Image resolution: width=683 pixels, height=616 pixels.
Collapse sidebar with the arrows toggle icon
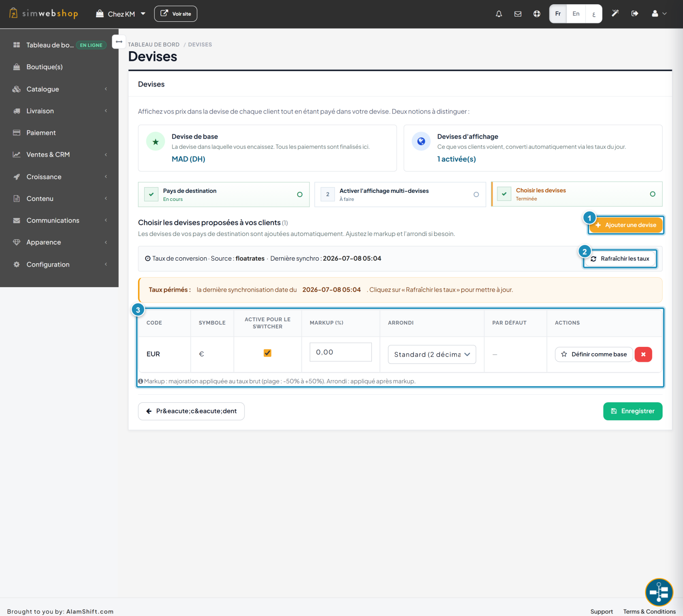[x=119, y=42]
